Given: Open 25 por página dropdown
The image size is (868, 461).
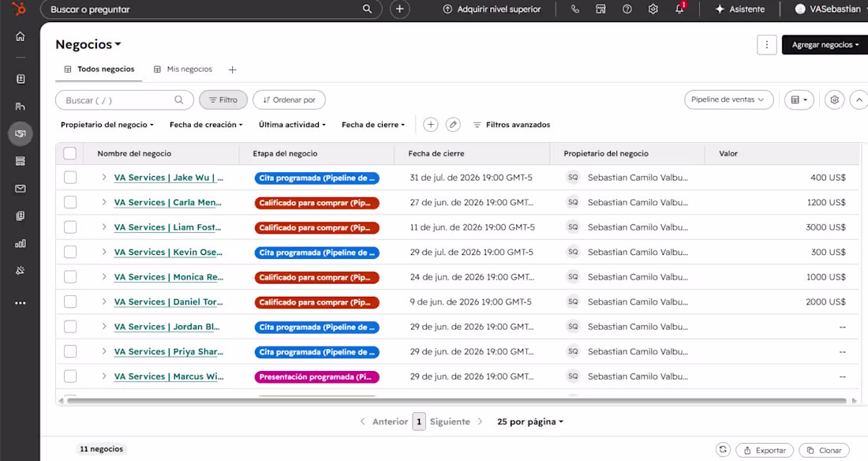Looking at the screenshot, I should pyautogui.click(x=529, y=422).
